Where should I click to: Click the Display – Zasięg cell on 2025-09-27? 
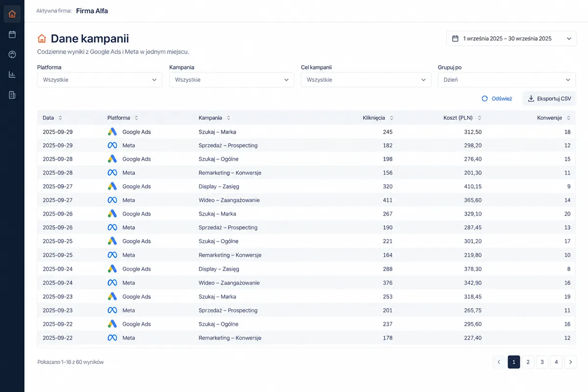coord(219,186)
